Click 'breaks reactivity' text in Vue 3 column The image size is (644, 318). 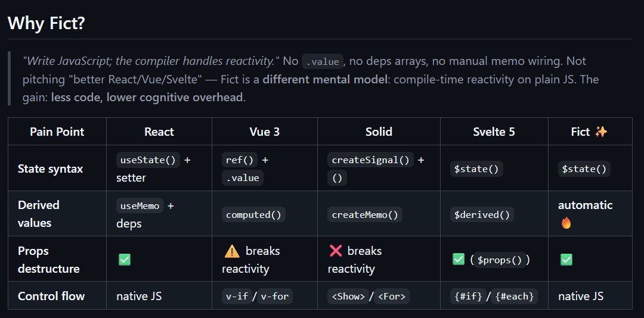[x=250, y=260]
